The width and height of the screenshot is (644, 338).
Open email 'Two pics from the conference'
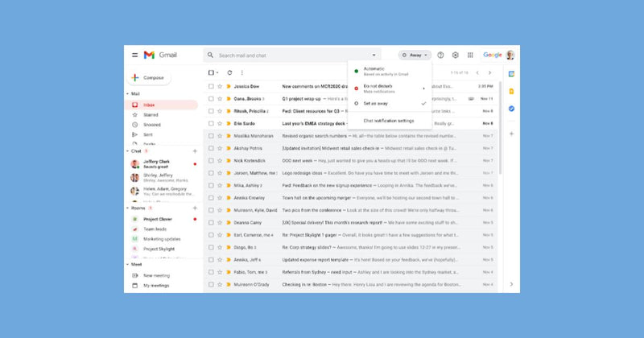pyautogui.click(x=349, y=210)
